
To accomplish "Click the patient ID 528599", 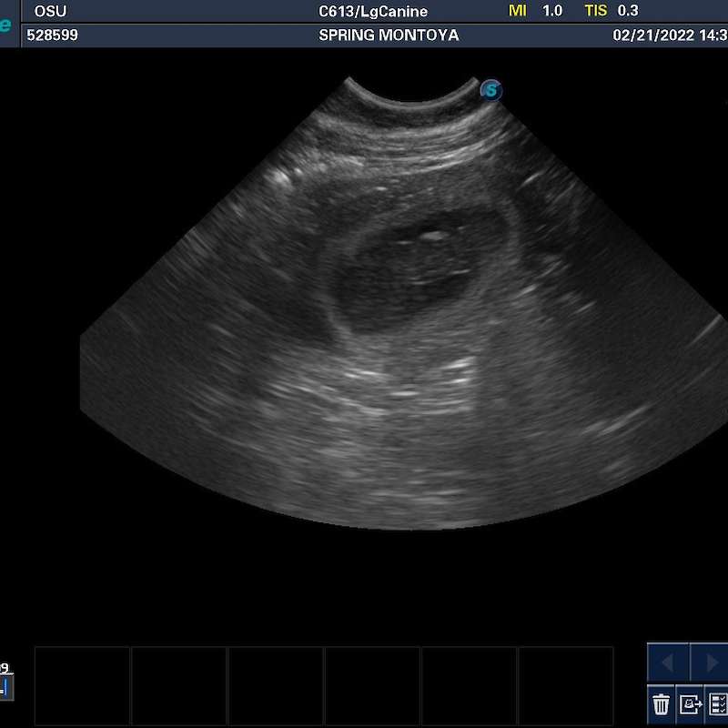I will tap(53, 35).
